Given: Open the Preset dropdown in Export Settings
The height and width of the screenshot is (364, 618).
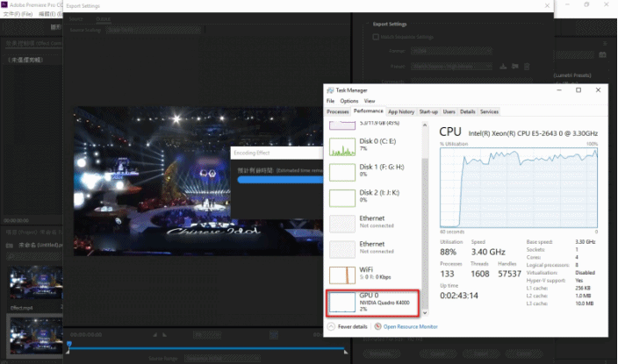Looking at the screenshot, I should pos(451,66).
